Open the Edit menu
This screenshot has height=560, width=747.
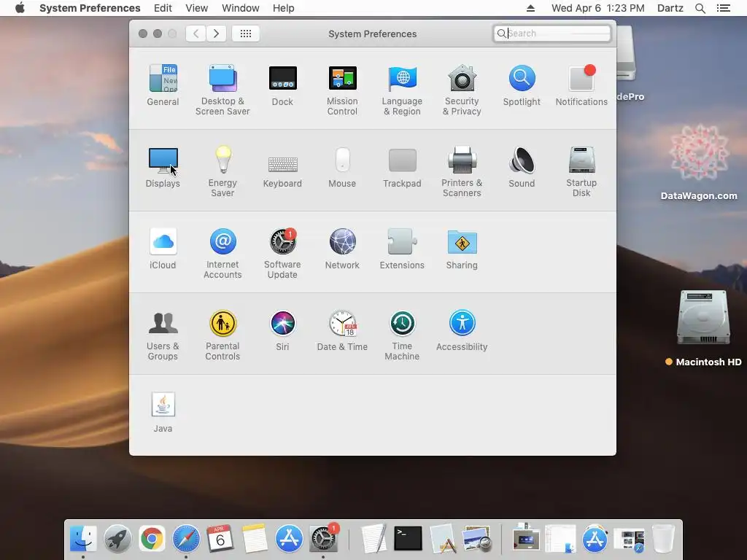(x=163, y=8)
